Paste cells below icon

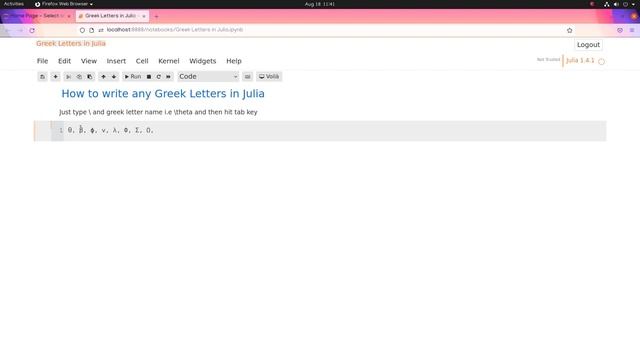pos(90,77)
